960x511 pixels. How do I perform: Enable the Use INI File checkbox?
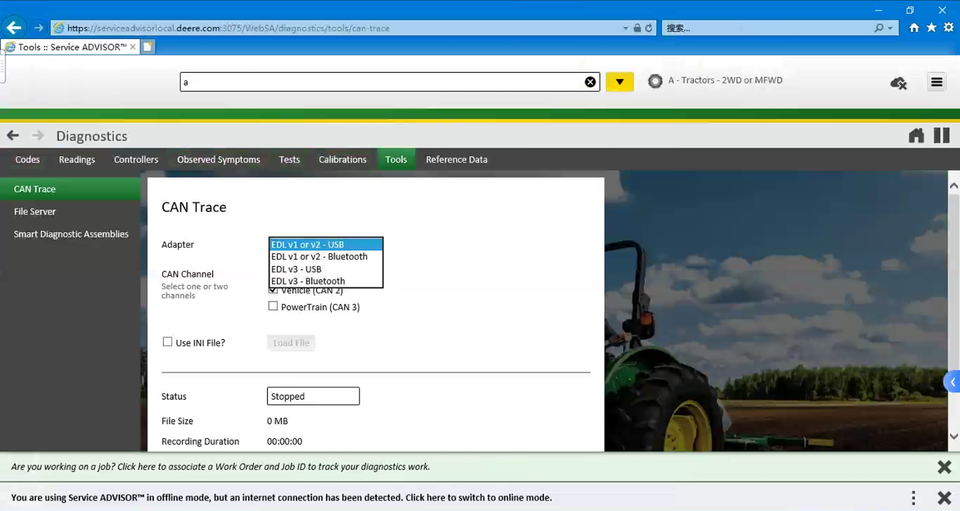click(x=167, y=342)
